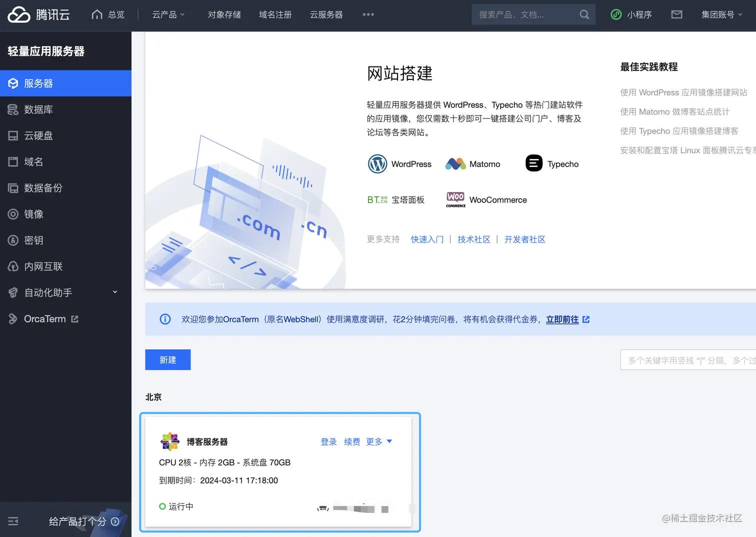This screenshot has height=537, width=756.
Task: Focus the keyword filter input field
Action: [688, 360]
